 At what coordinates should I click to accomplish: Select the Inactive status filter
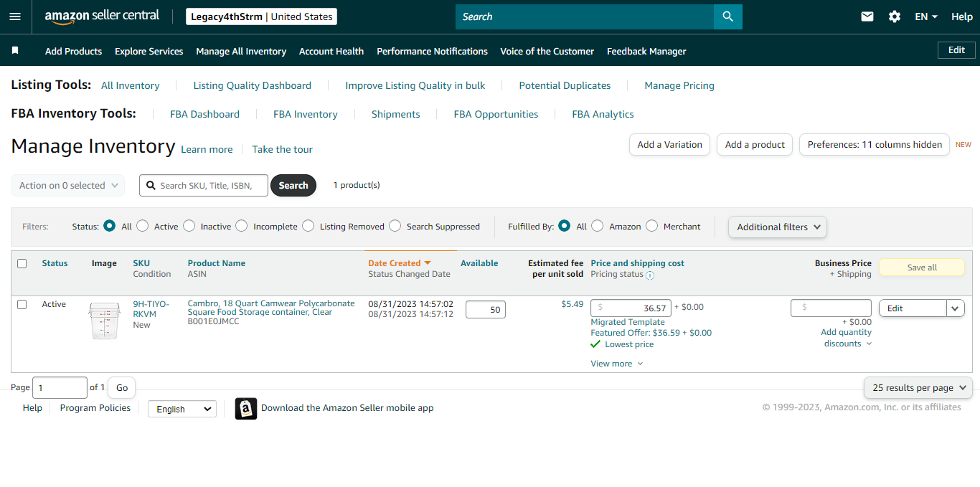(x=189, y=226)
